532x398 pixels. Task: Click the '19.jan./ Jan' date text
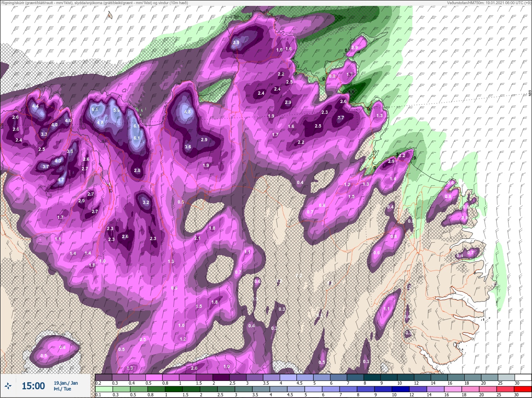click(66, 383)
